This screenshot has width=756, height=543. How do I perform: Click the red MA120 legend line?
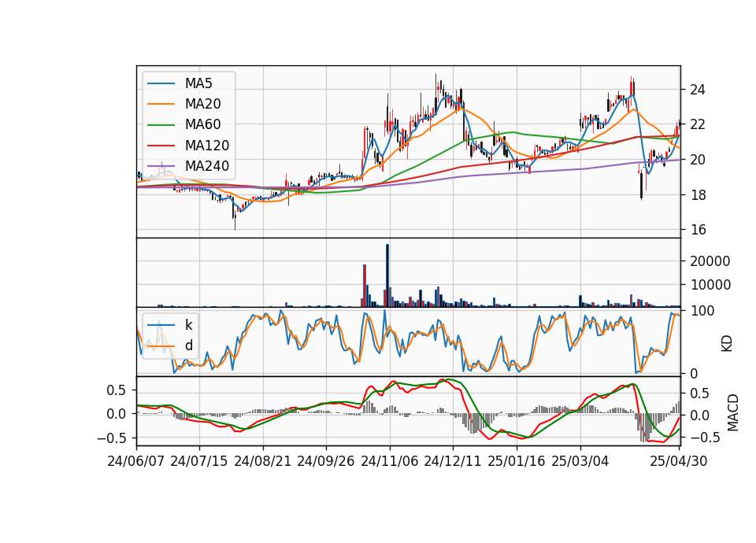pos(161,146)
